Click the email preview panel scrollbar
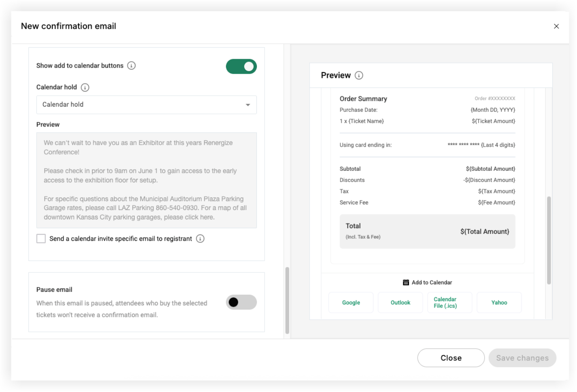Screen dimensions: 577x392 point(549,240)
